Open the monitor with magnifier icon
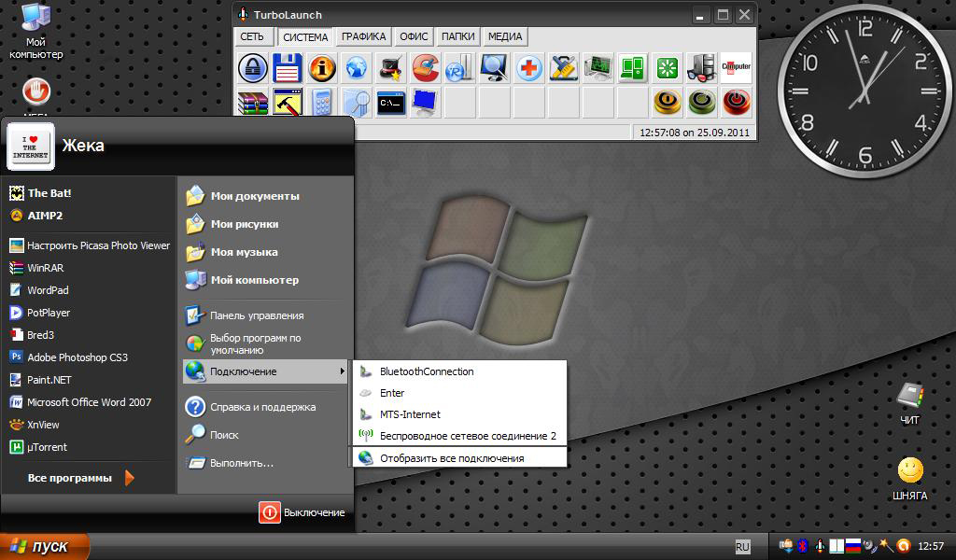 [x=495, y=67]
